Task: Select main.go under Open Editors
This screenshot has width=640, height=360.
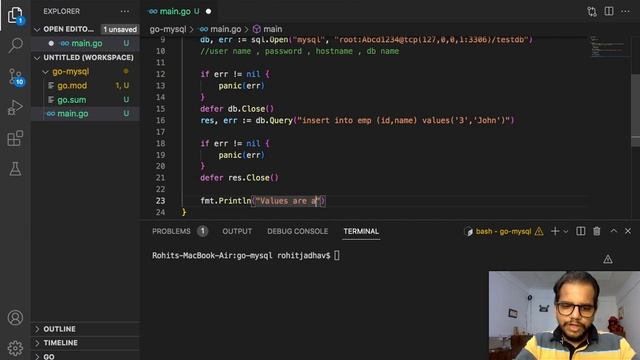Action: click(x=86, y=43)
